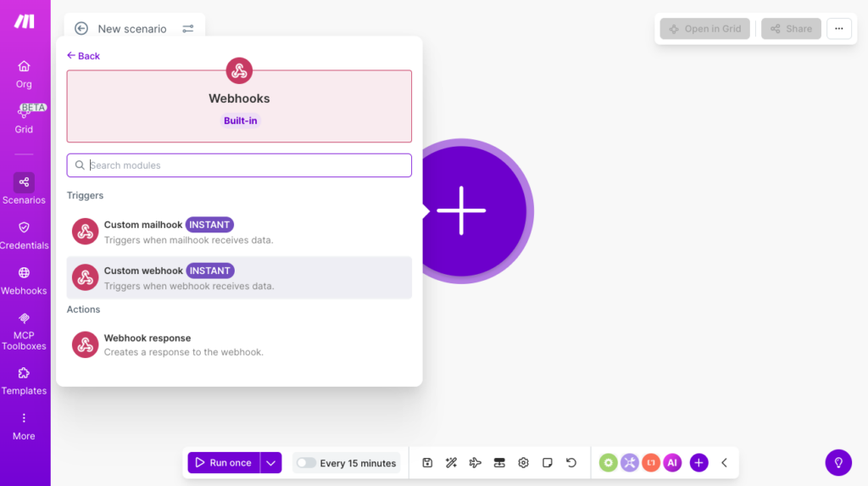Select the Custom webhook trigger
868x486 pixels.
[239, 277]
